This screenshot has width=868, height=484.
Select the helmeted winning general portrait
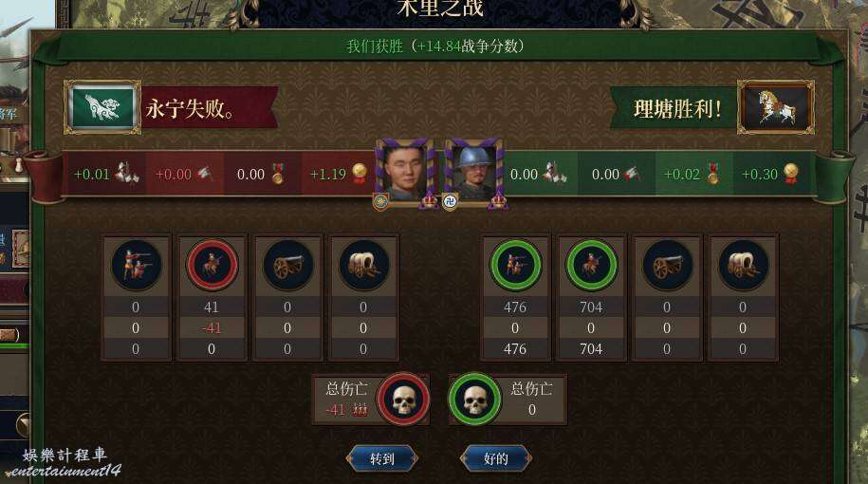pyautogui.click(x=473, y=171)
